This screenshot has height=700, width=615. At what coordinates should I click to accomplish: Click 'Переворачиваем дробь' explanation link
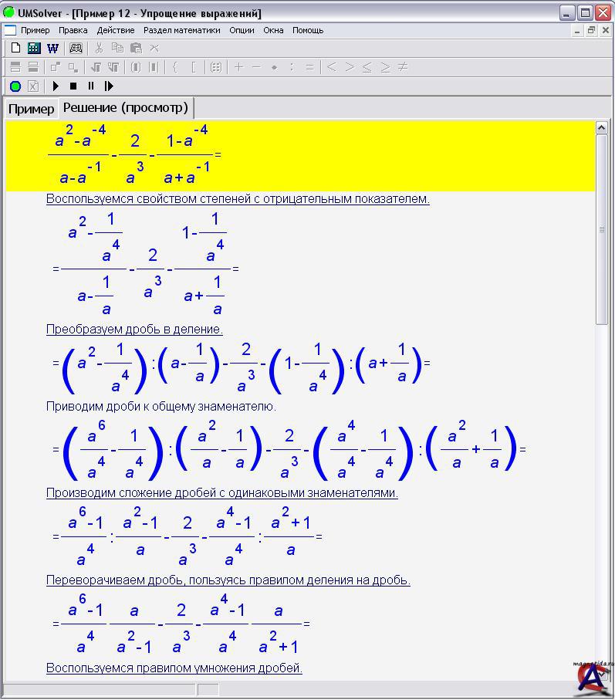[x=228, y=580]
